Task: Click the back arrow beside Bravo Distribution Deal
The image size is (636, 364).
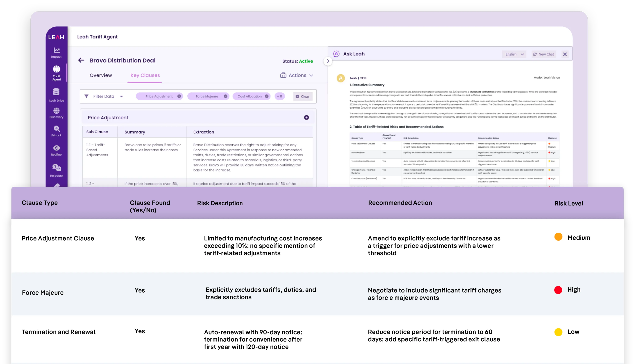Action: [81, 60]
